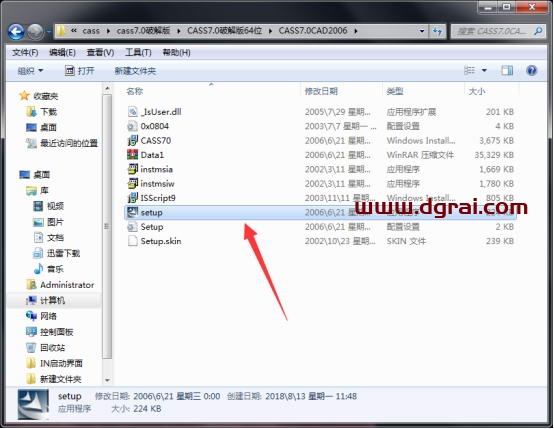Go back with the Back arrow button
Viewport: 554px width, 429px height.
click(16, 32)
